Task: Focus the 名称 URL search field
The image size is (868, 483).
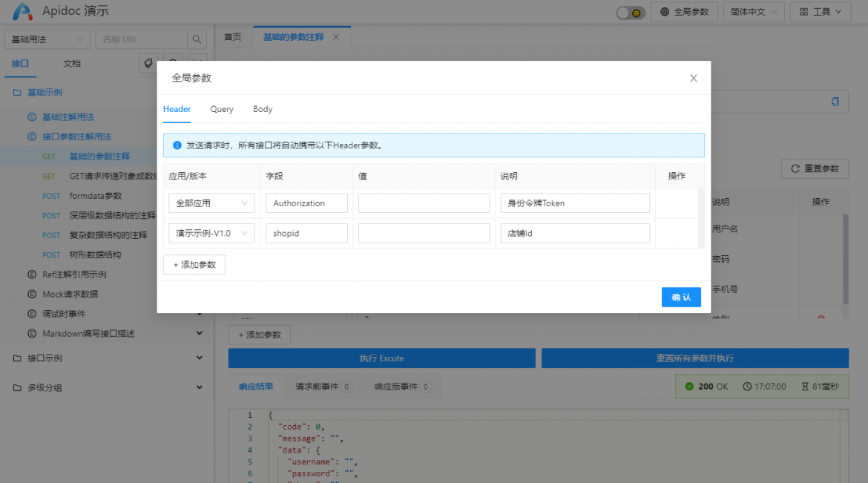Action: pyautogui.click(x=141, y=39)
